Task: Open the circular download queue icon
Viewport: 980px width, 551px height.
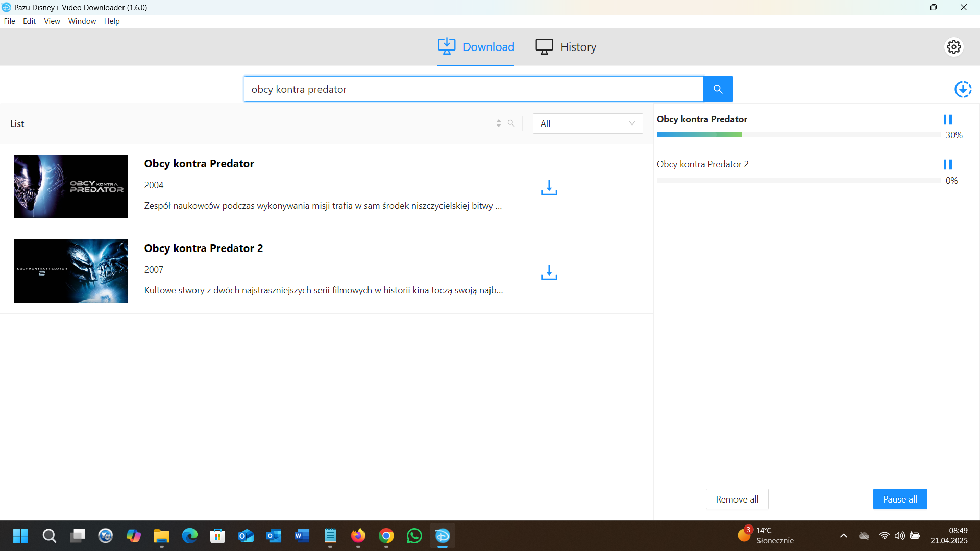Action: (963, 89)
